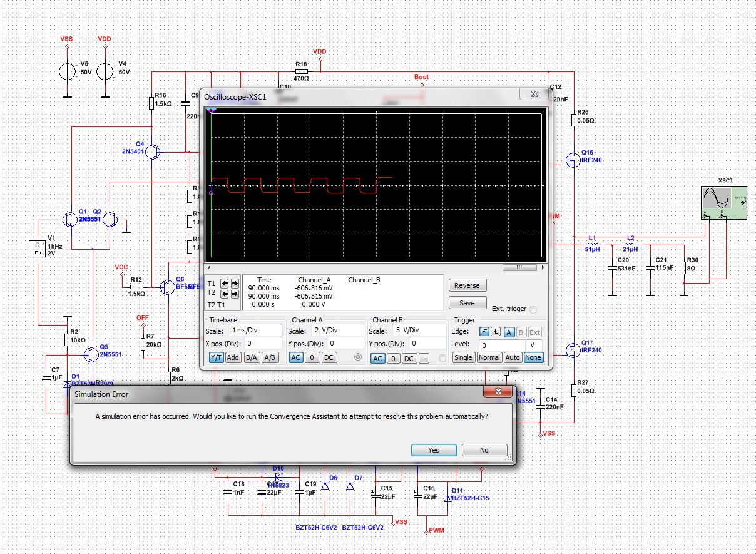Click the oscilloscope Save button

pos(467,303)
